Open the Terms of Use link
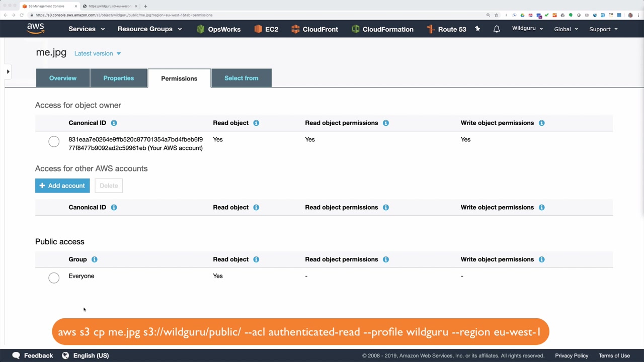Screen dimensions: 644x362 coord(614,355)
